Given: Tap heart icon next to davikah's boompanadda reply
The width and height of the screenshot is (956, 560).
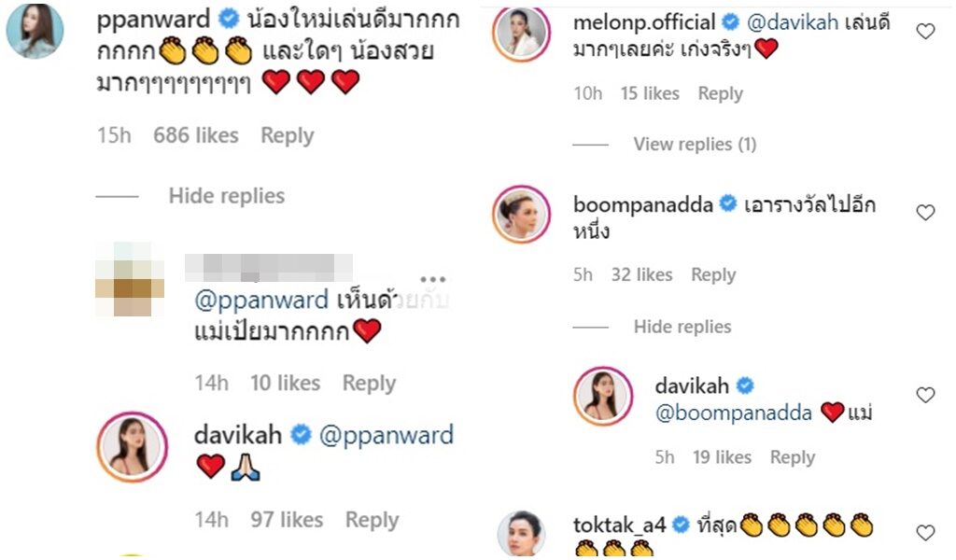Looking at the screenshot, I should pos(925,395).
